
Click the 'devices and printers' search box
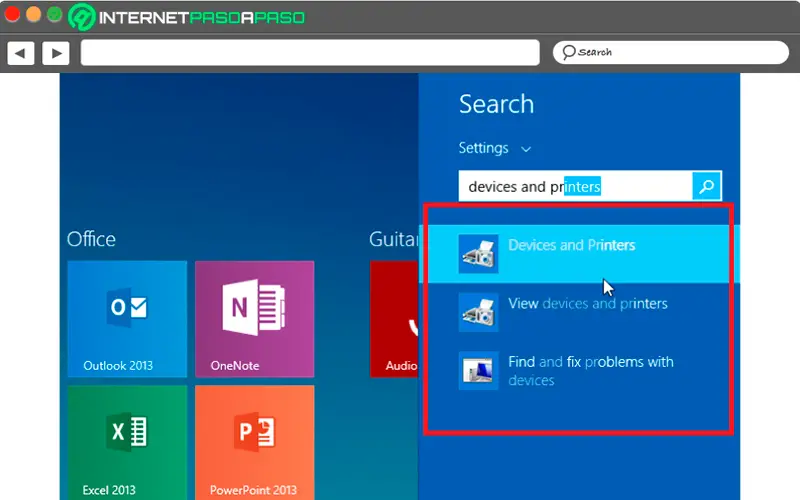575,186
